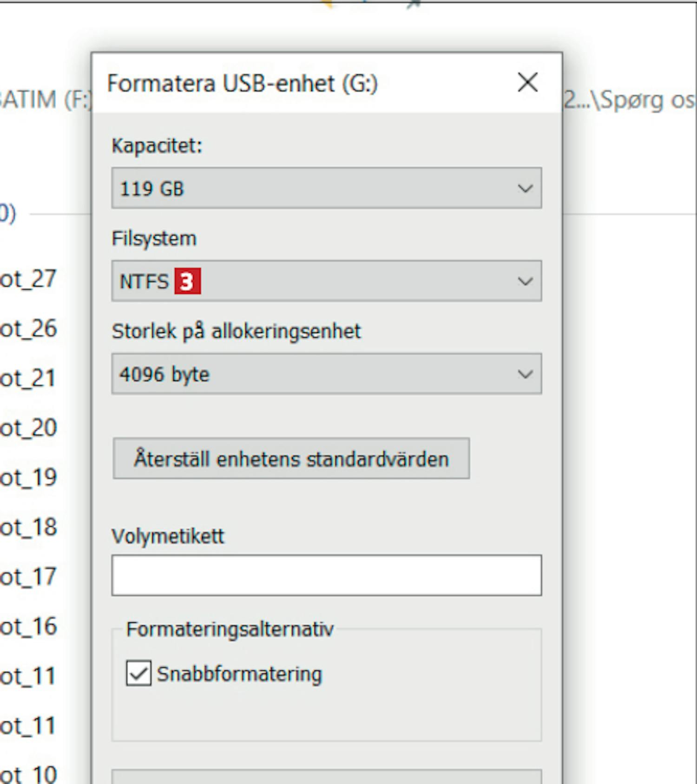Close the Formatera USB-enhet dialog
697x784 pixels.
(527, 83)
